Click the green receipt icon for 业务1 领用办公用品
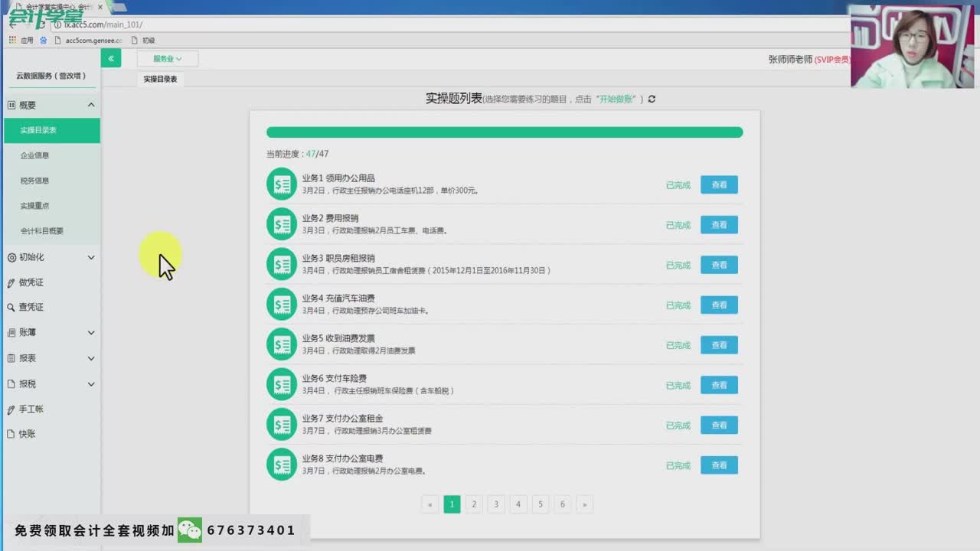Screen dimensions: 980x551 pos(281,184)
